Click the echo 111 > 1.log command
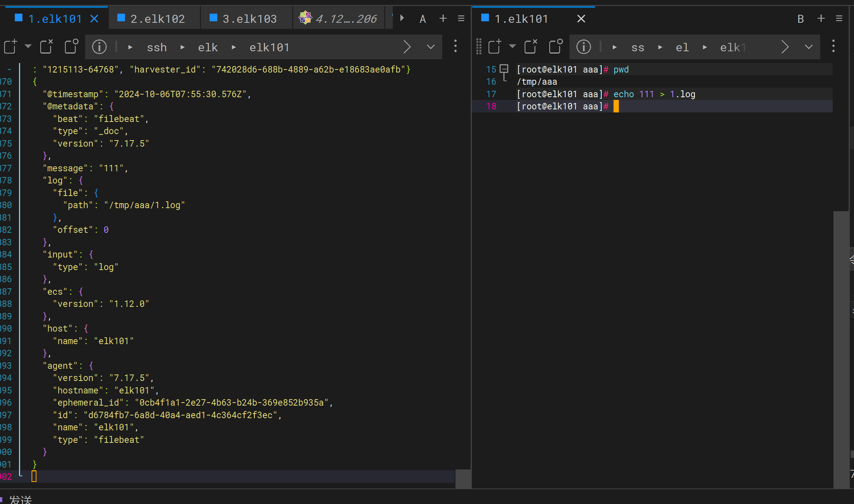Viewport: 854px width, 504px height. click(654, 94)
